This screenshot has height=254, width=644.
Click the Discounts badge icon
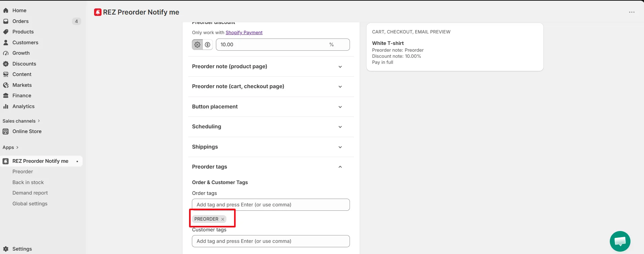point(6,64)
